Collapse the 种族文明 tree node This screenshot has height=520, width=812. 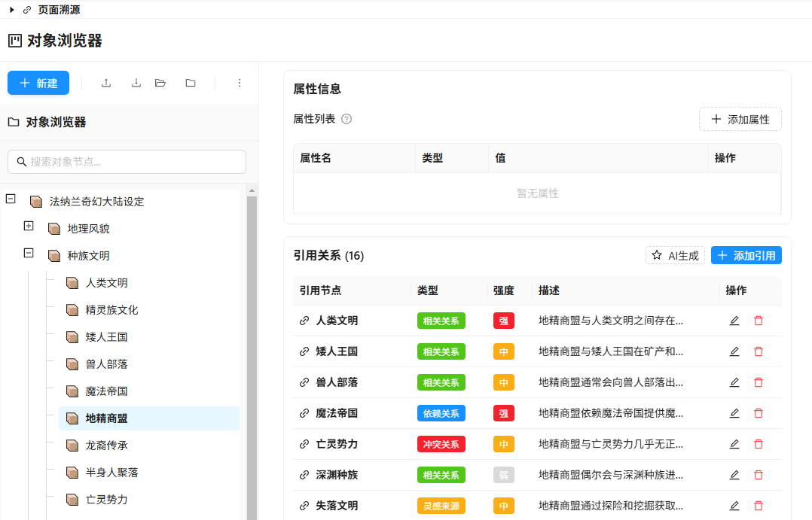tap(29, 254)
